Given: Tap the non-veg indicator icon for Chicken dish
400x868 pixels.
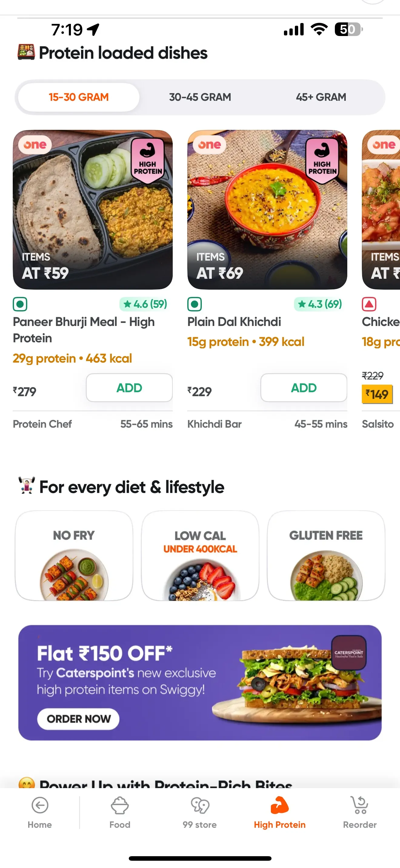Looking at the screenshot, I should [x=369, y=304].
